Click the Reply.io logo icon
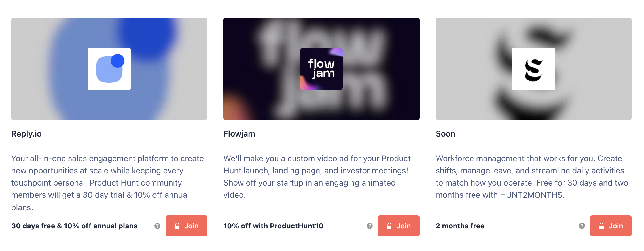Image resolution: width=644 pixels, height=251 pixels. pyautogui.click(x=109, y=69)
